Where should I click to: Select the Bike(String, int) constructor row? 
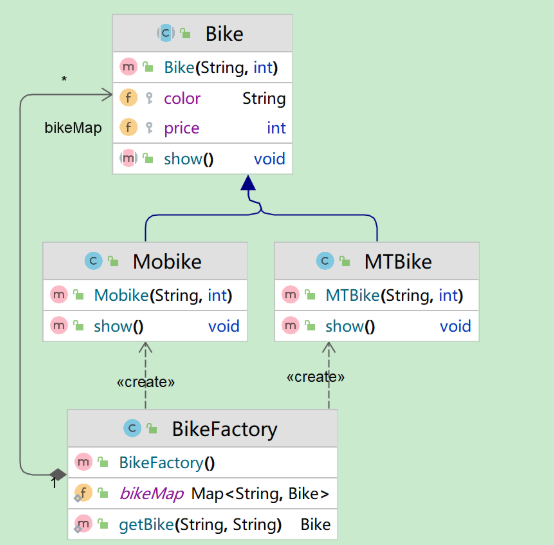click(202, 67)
